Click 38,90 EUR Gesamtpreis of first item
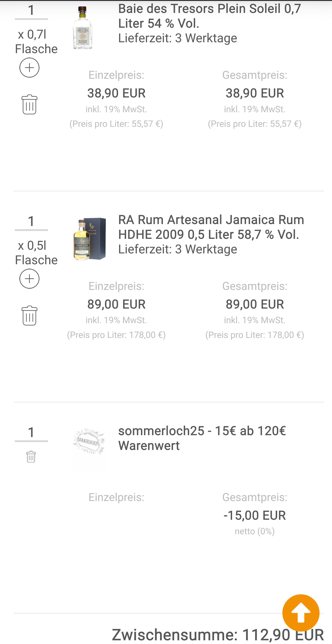This screenshot has height=644, width=332. (x=255, y=93)
